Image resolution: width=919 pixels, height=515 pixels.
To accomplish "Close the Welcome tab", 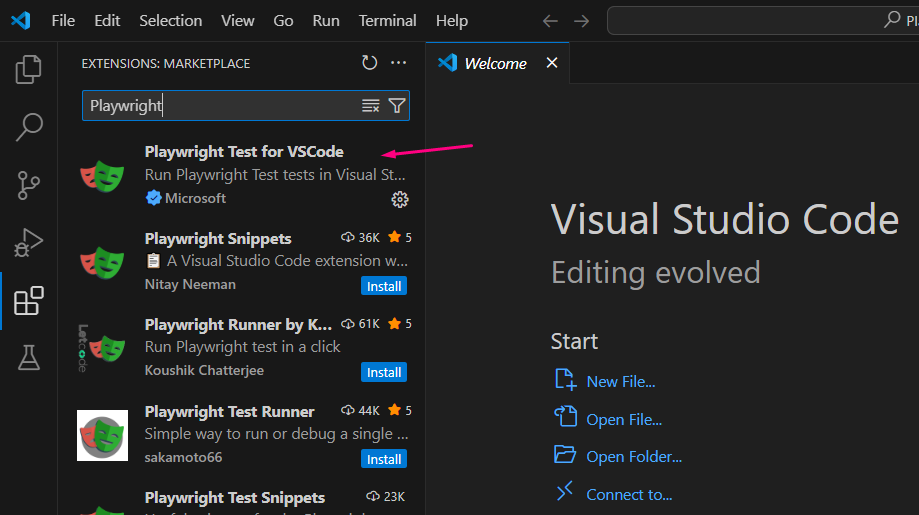I will pos(552,63).
